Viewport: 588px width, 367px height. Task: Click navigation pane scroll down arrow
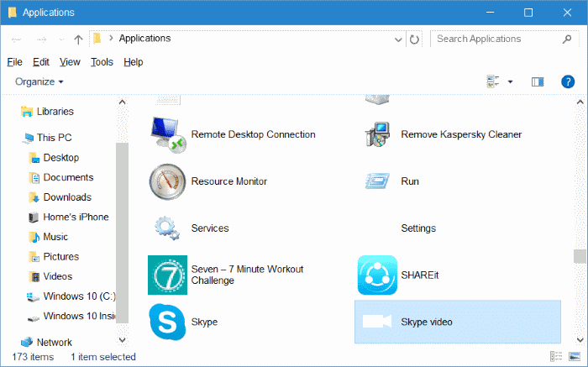(x=122, y=339)
